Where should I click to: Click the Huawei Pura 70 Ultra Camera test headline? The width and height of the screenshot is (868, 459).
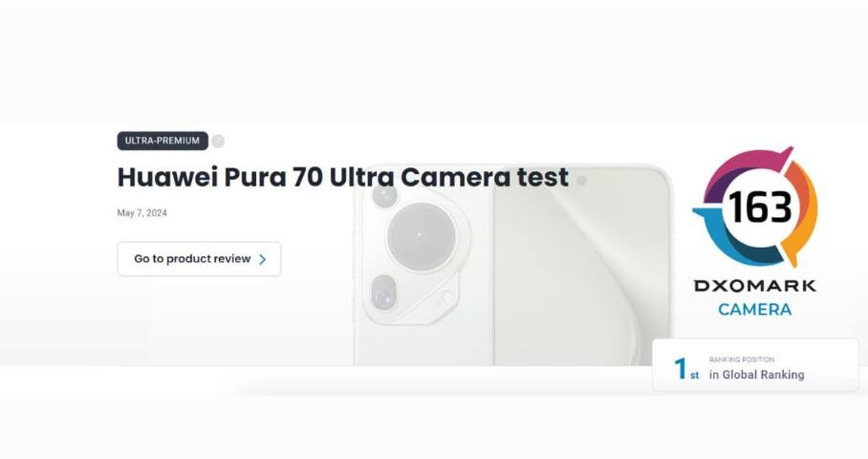342,177
